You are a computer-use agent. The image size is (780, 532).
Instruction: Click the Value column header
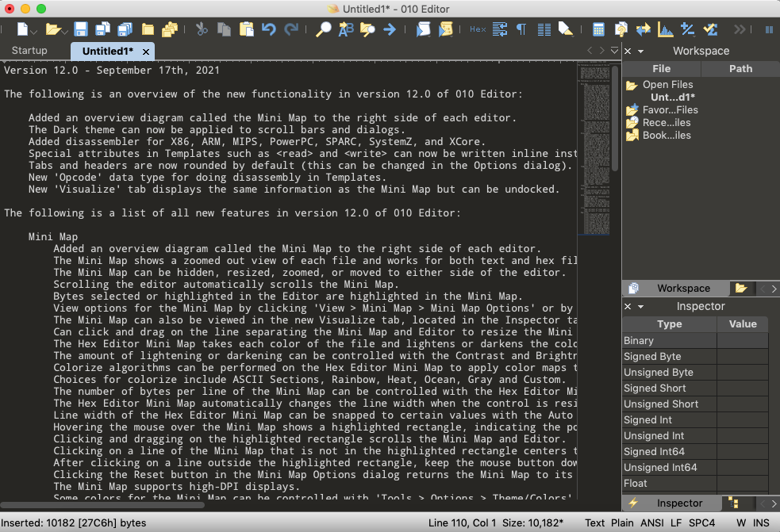pos(743,324)
